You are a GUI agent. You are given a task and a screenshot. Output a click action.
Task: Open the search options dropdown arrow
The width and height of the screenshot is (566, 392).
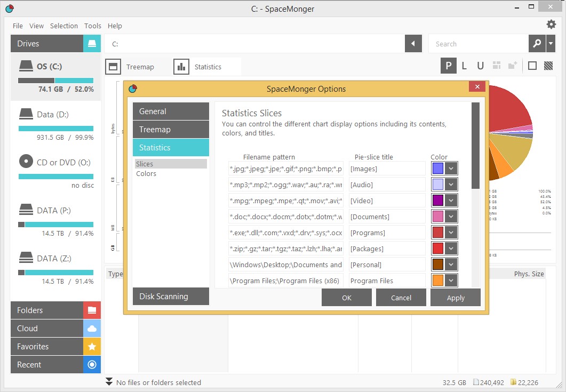[x=551, y=44]
